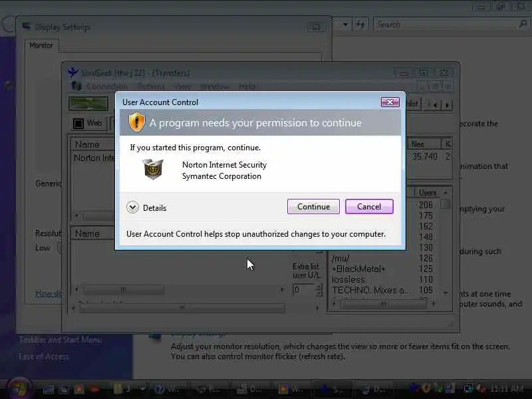The width and height of the screenshot is (532, 399).
Task: Click the Windows Start orb
Action: click(19, 389)
